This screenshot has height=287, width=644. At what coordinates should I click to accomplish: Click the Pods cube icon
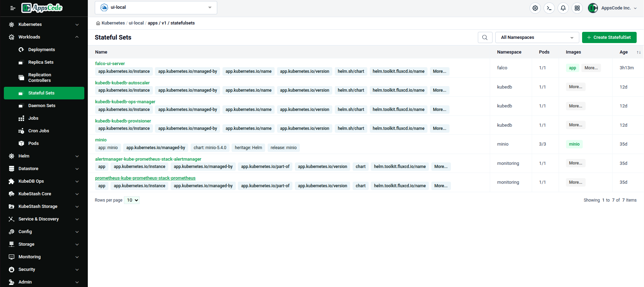(x=21, y=143)
